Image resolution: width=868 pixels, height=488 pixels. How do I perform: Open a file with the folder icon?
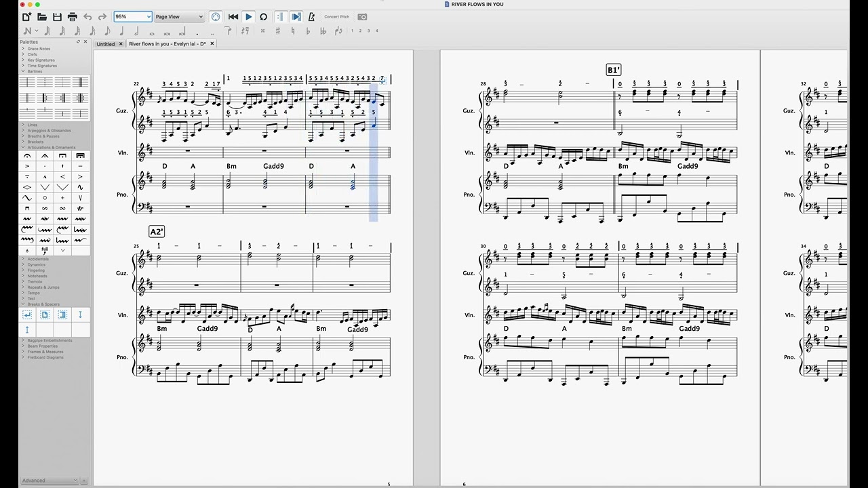click(x=41, y=17)
